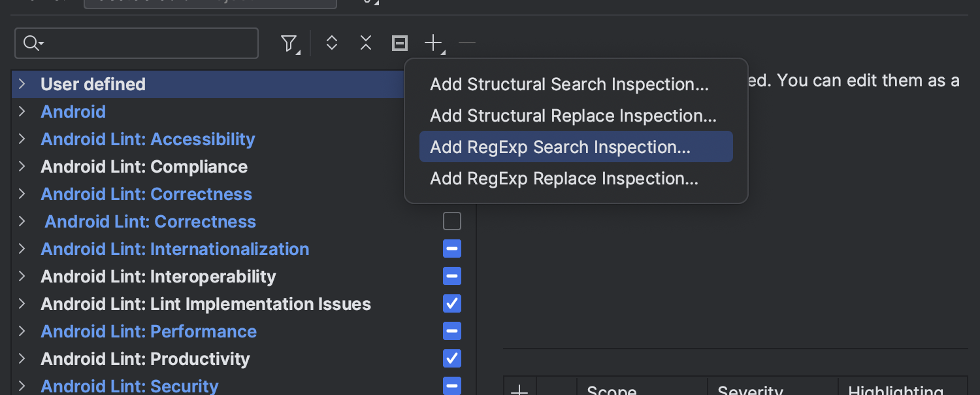The image size is (980, 395).
Task: Expand Android Lint: Internationalization chevron
Action: 22,249
